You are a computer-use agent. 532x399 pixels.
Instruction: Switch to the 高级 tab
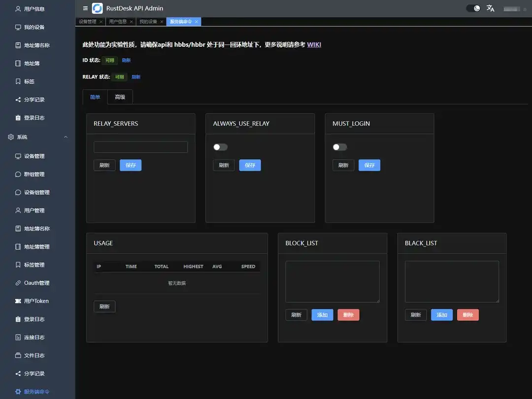(x=120, y=97)
